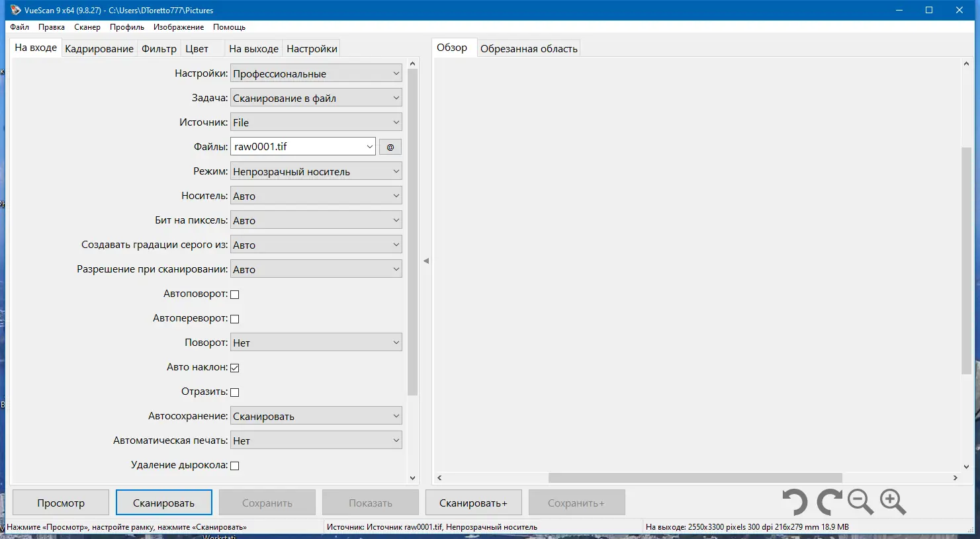The image size is (980, 539).
Task: Open the Помощь menu
Action: (230, 27)
